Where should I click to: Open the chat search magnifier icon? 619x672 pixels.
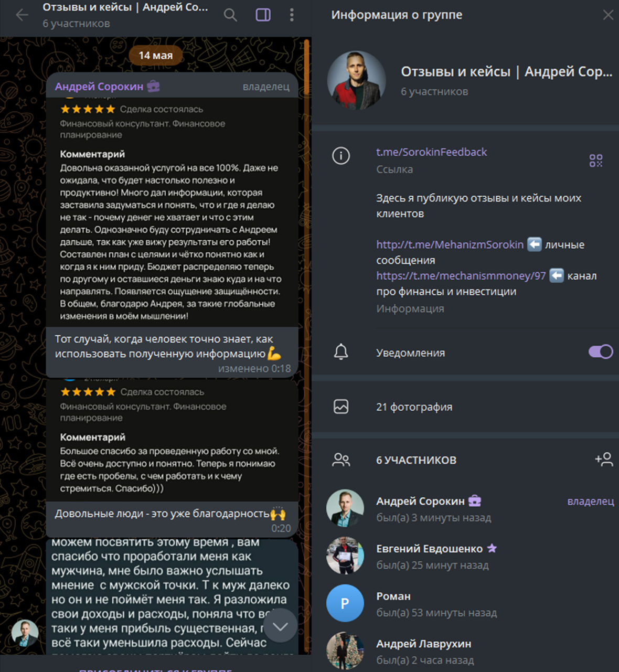click(230, 15)
